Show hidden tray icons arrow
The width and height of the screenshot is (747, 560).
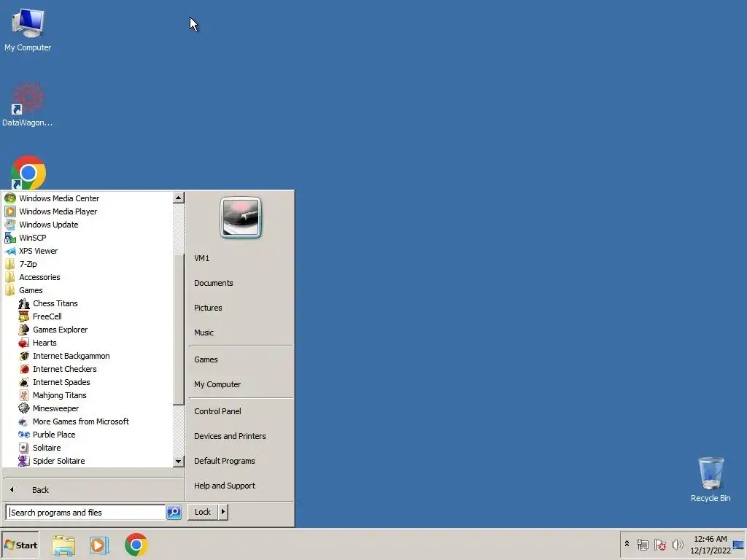627,544
